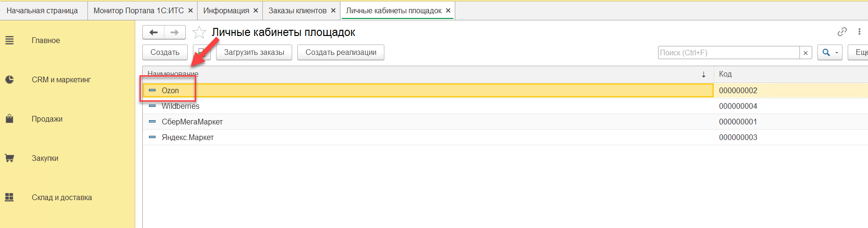
Task: Open the Закупки section
Action: click(45, 158)
